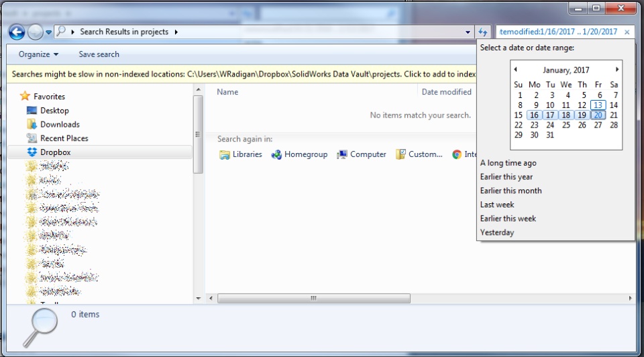Screen dimensions: 644x357
Task: Search again in Libraries
Action: [248, 154]
